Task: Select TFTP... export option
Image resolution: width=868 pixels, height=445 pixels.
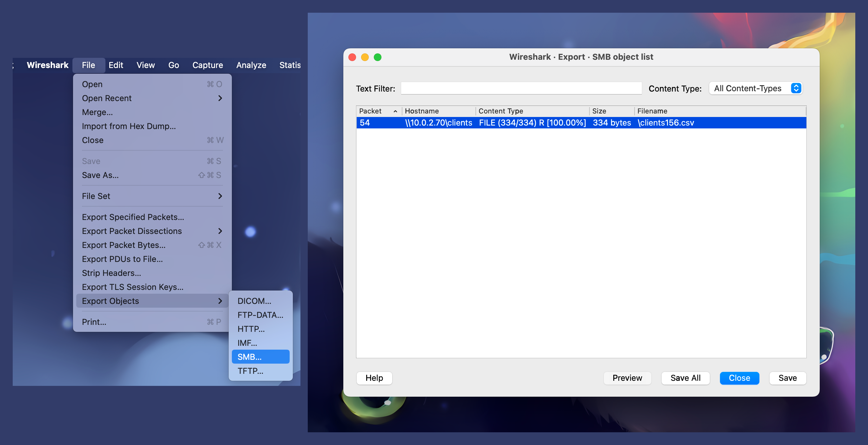Action: click(x=260, y=371)
